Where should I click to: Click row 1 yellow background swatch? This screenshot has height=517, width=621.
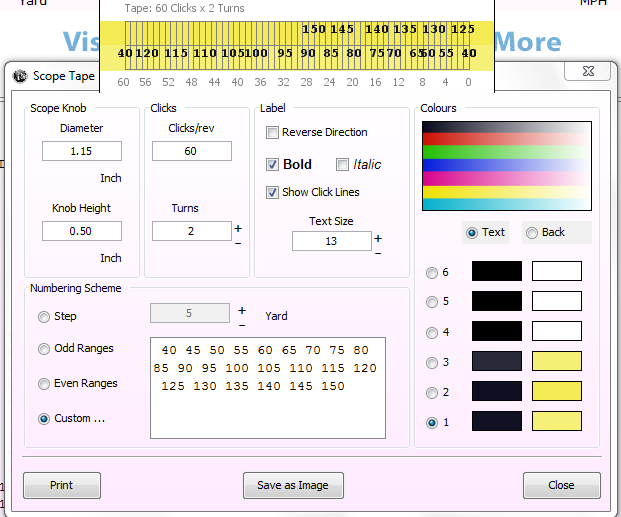point(557,421)
